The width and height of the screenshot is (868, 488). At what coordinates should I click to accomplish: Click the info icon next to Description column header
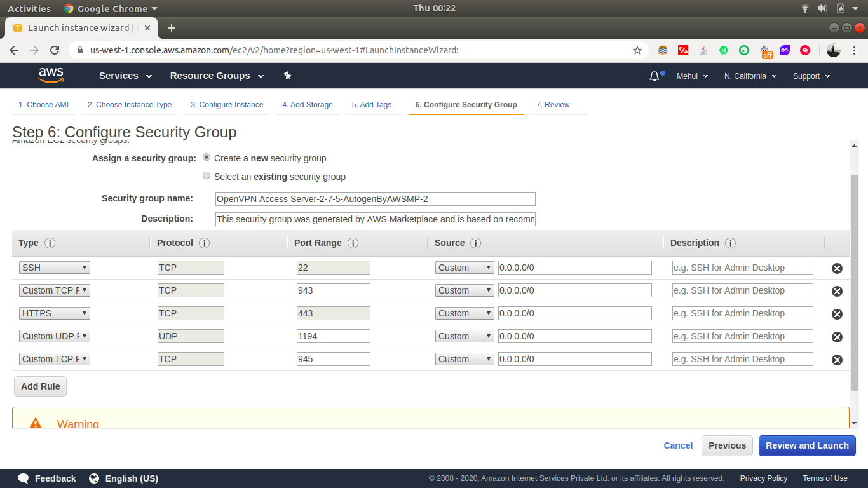pos(730,243)
